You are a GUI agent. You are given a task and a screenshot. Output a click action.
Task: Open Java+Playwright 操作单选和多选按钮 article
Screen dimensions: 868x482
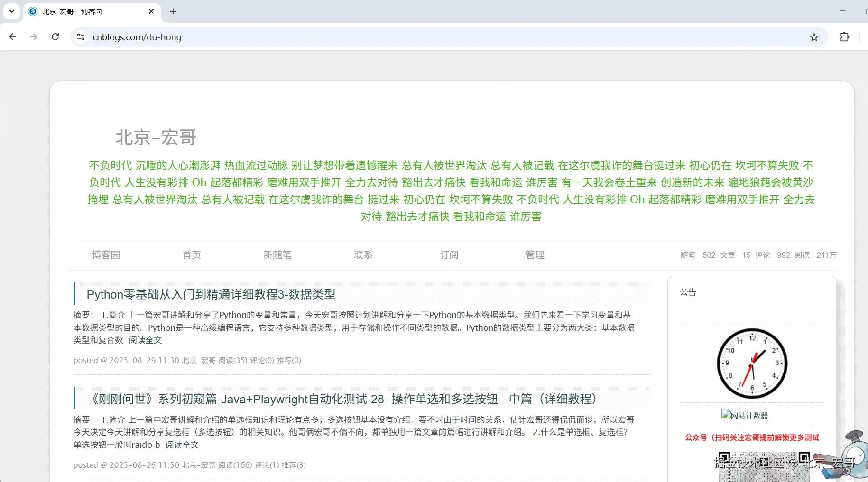pyautogui.click(x=345, y=399)
